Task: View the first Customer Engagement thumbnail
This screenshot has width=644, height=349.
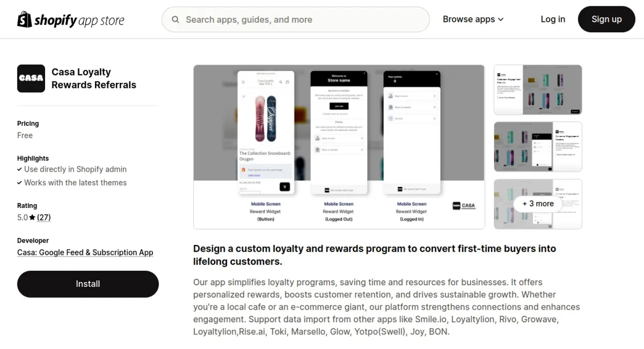Action: (x=538, y=90)
